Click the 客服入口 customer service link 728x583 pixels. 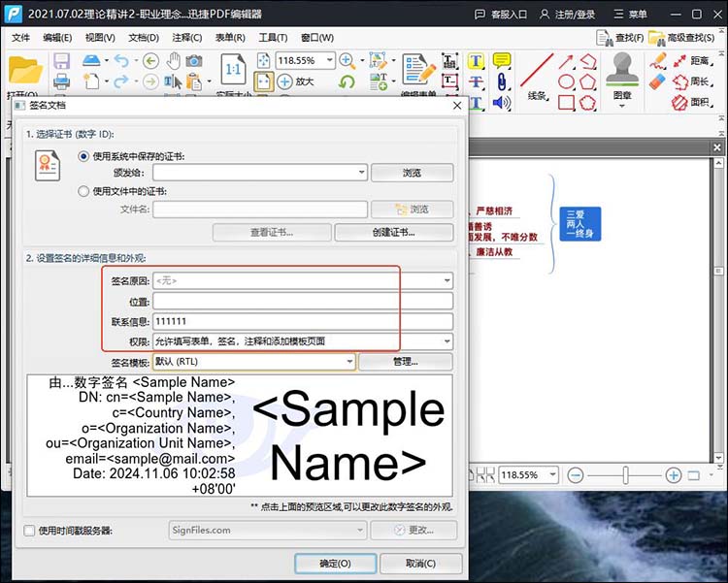501,14
